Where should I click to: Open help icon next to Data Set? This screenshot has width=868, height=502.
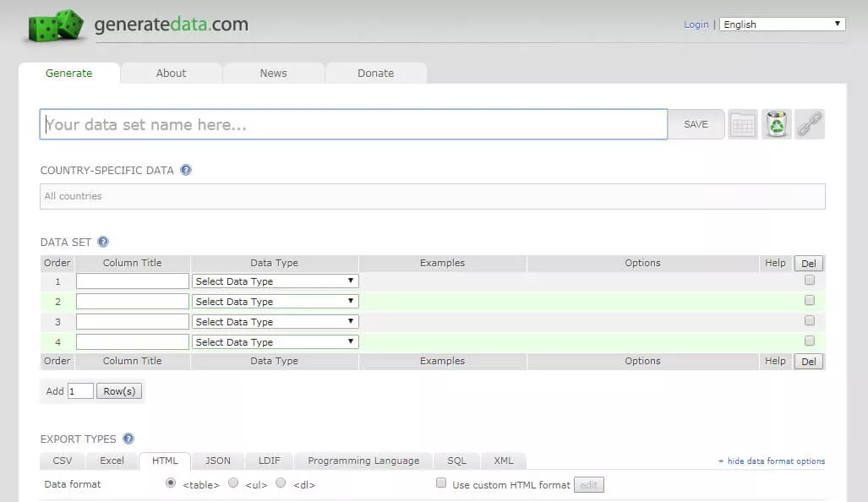[103, 242]
